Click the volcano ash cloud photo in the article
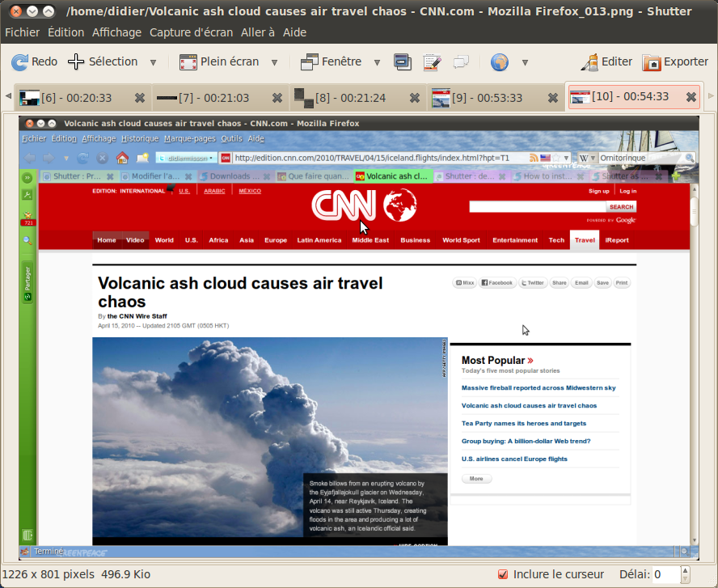This screenshot has height=588, width=718. (x=270, y=437)
